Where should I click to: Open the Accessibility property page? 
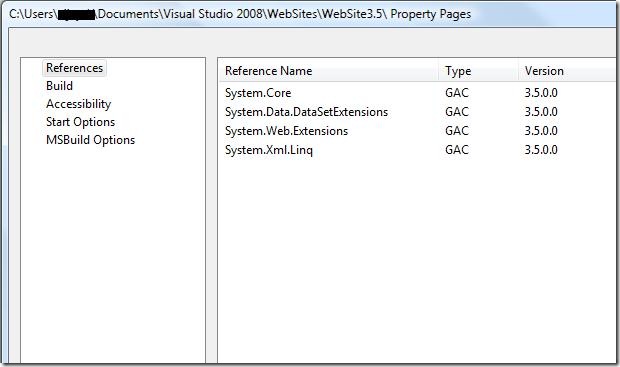click(x=78, y=104)
